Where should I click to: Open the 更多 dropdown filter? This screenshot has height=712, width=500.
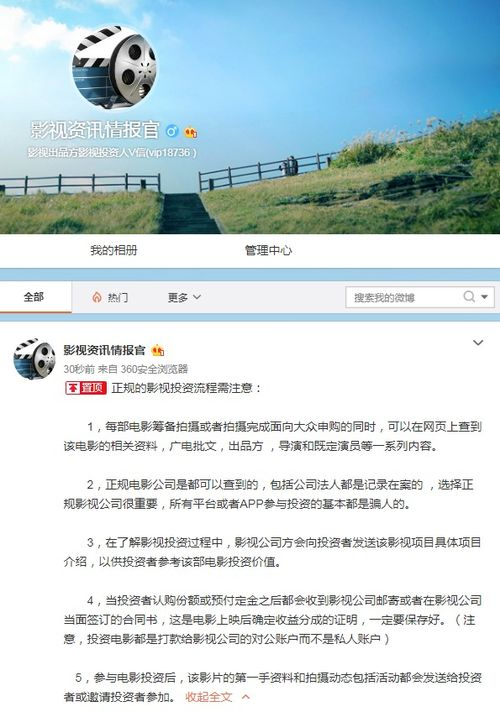184,297
